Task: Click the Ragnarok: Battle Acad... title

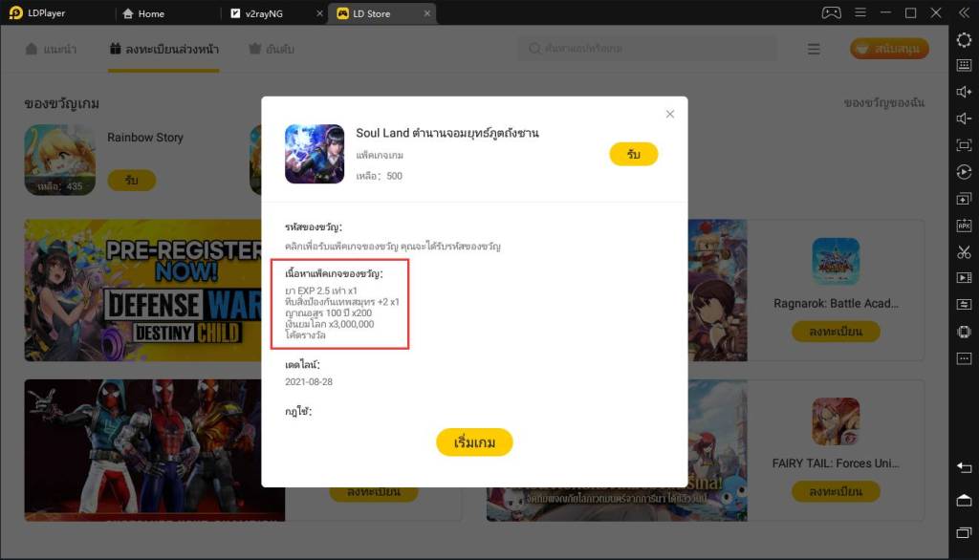Action: tap(836, 303)
